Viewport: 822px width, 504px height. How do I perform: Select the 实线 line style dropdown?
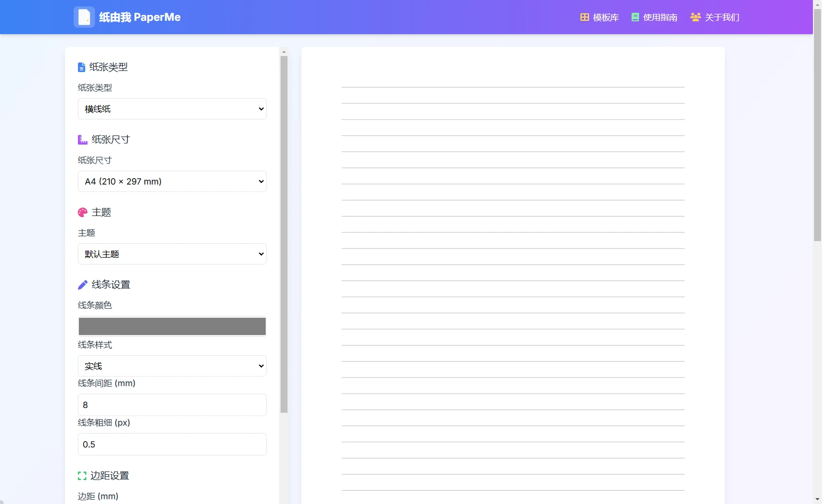[172, 366]
